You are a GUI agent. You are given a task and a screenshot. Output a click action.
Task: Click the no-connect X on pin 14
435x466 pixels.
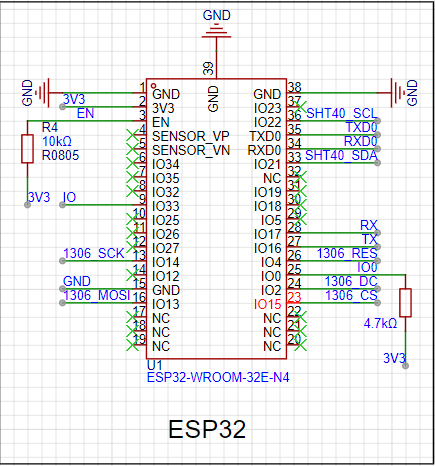(x=132, y=275)
